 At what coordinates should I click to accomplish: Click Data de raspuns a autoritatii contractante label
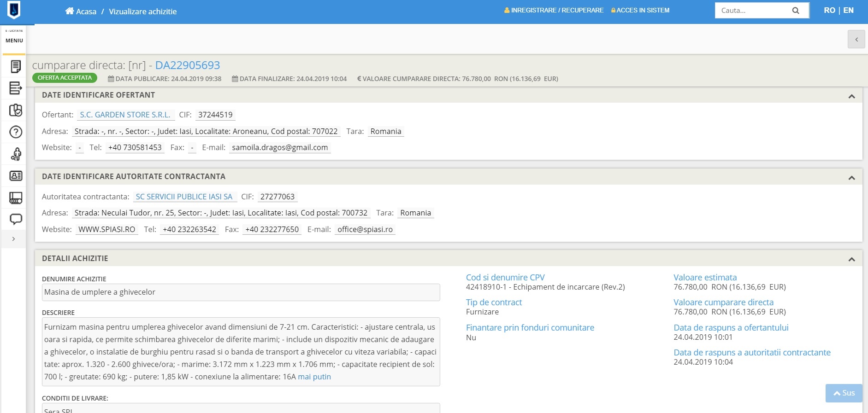[752, 353]
